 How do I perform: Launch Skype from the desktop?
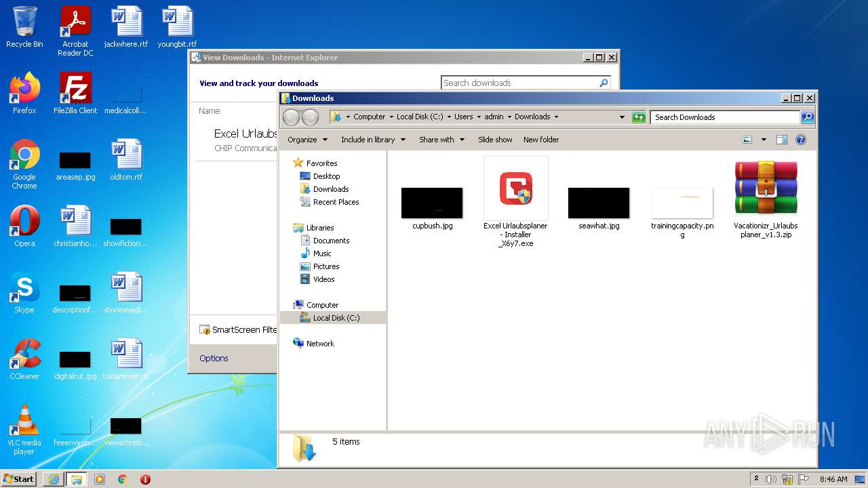pos(24,293)
